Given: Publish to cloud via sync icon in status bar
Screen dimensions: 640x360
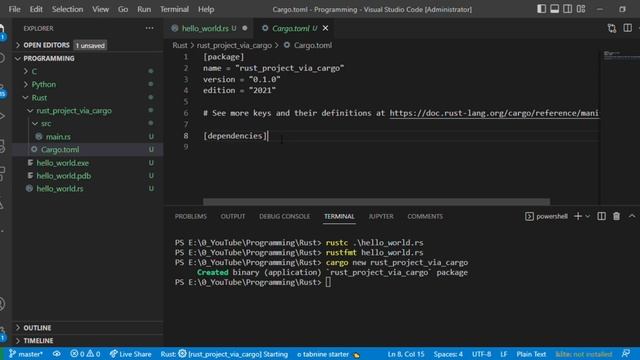Looking at the screenshot, I should (x=57, y=354).
